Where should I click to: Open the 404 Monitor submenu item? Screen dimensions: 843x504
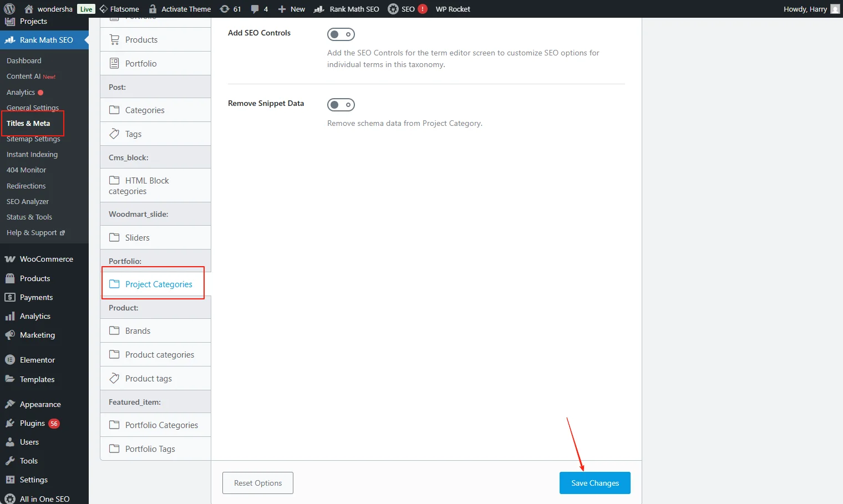coord(26,170)
